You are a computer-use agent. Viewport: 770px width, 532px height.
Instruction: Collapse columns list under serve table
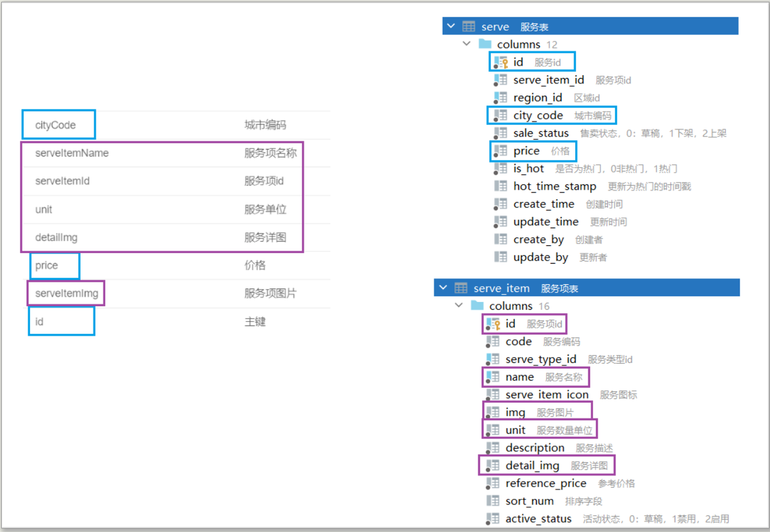(x=466, y=44)
